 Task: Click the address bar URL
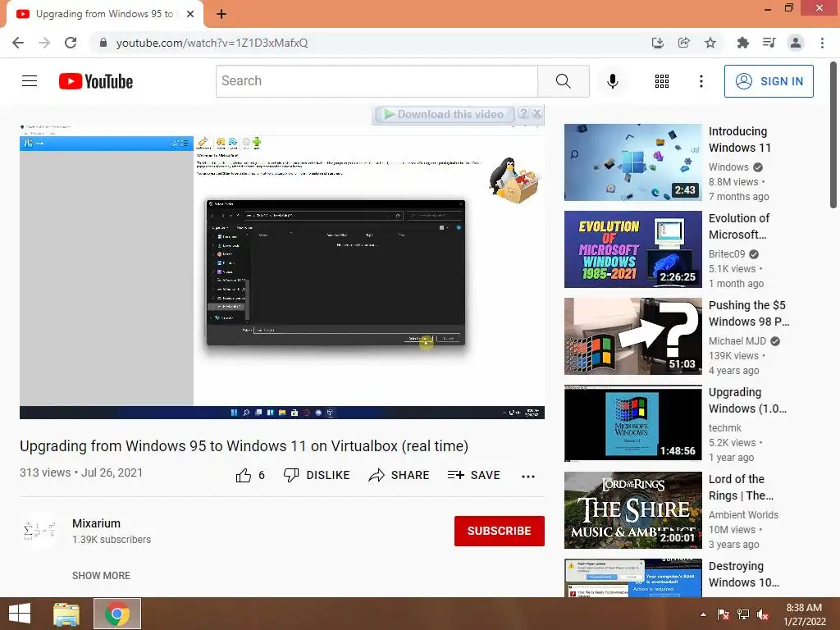212,43
